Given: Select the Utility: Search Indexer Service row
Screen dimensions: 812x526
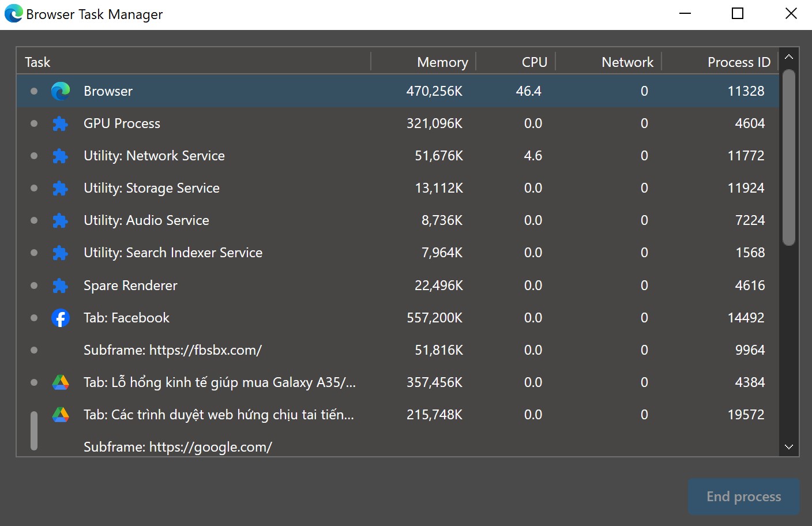Looking at the screenshot, I should coord(172,253).
